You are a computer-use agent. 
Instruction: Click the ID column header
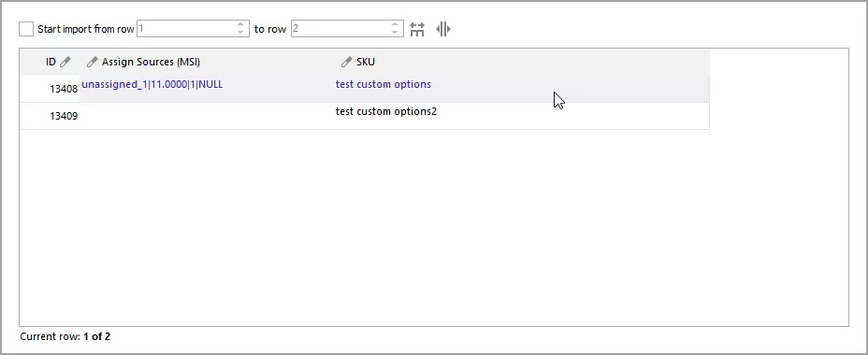coord(50,62)
